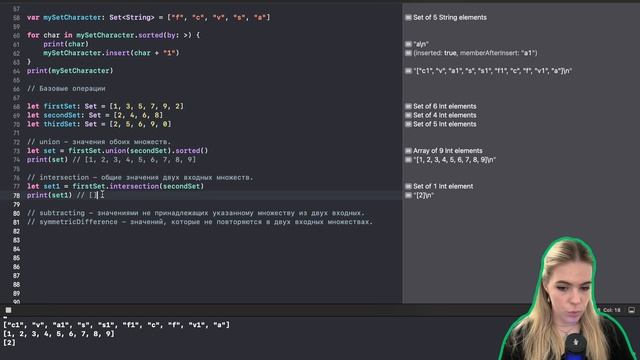Image resolution: width=640 pixels, height=360 pixels.
Task: Click the 'intersection' method call on line 77
Action: (x=134, y=187)
